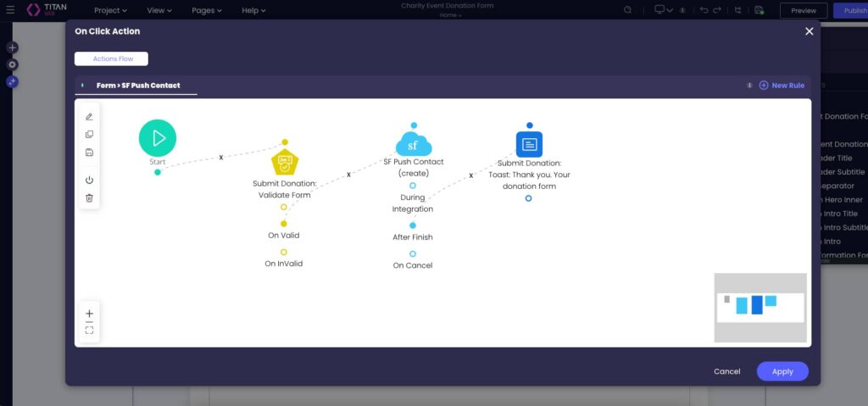Click the Apply button
The height and width of the screenshot is (406, 868).
click(x=782, y=371)
